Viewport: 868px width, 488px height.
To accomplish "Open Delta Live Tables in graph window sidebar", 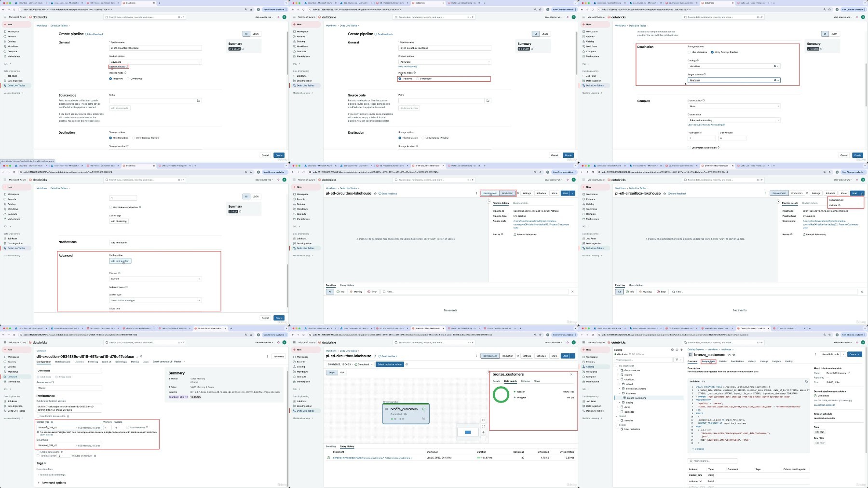I will 304,411.
